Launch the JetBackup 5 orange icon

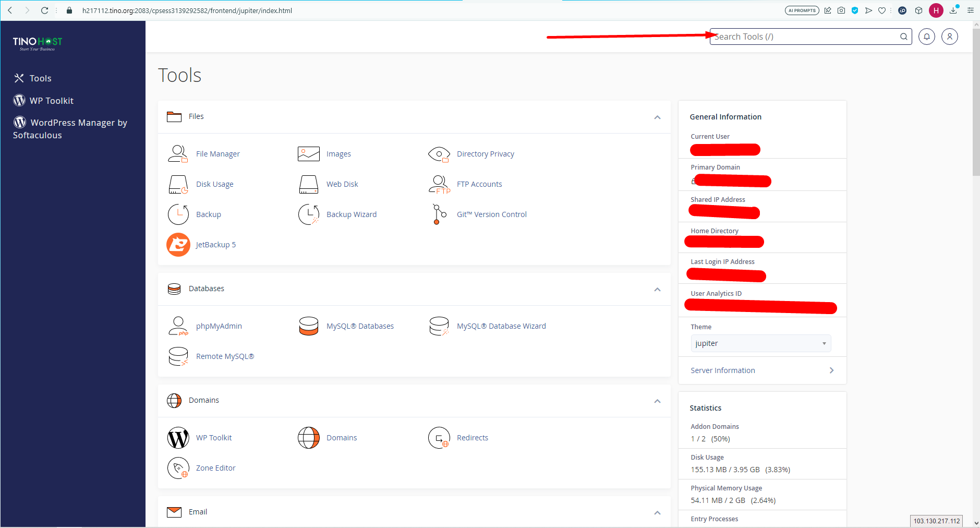pos(178,245)
